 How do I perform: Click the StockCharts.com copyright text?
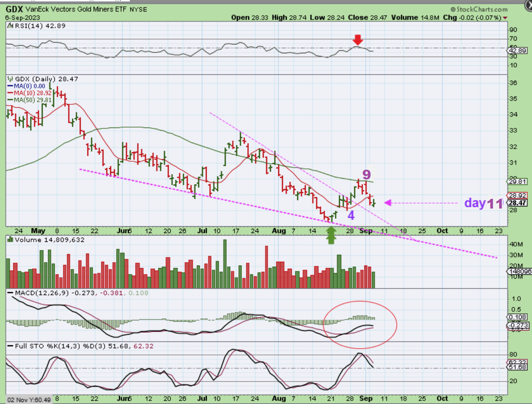[x=479, y=9]
